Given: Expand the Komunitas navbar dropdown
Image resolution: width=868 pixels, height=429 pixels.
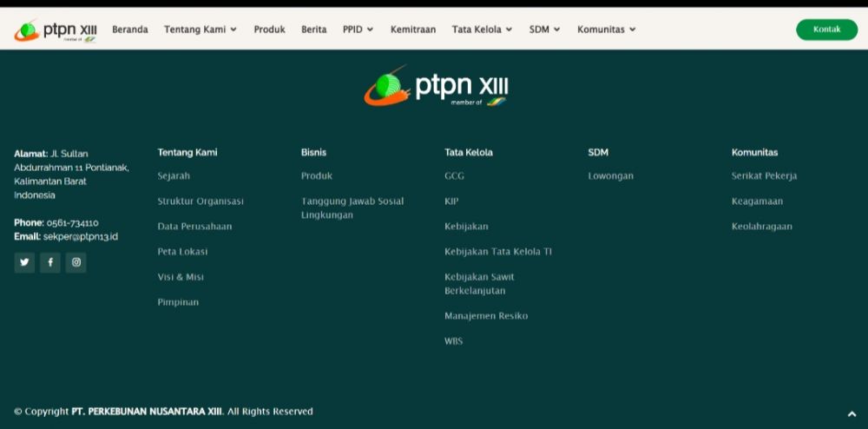Looking at the screenshot, I should pos(606,30).
